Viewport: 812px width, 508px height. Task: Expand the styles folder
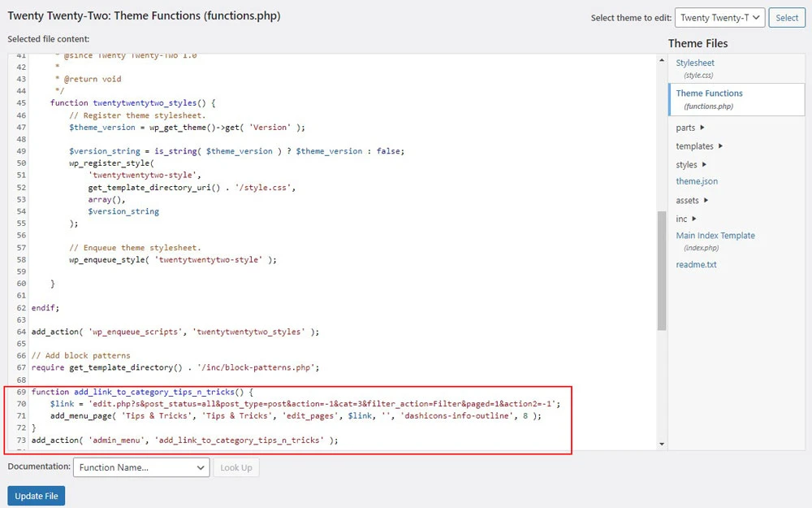688,164
